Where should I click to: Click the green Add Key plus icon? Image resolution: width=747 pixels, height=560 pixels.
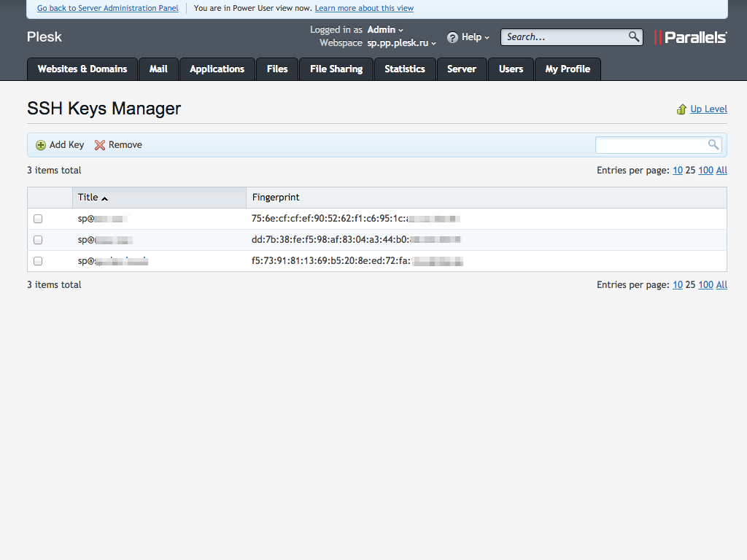41,145
